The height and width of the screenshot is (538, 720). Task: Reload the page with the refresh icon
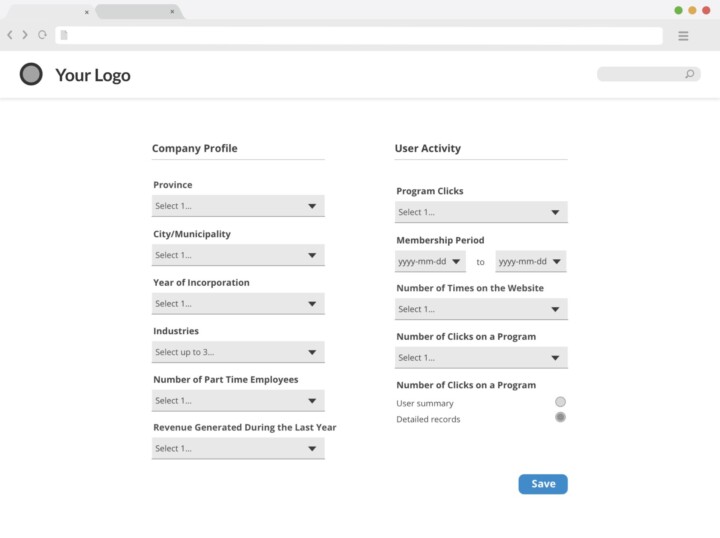coord(42,35)
